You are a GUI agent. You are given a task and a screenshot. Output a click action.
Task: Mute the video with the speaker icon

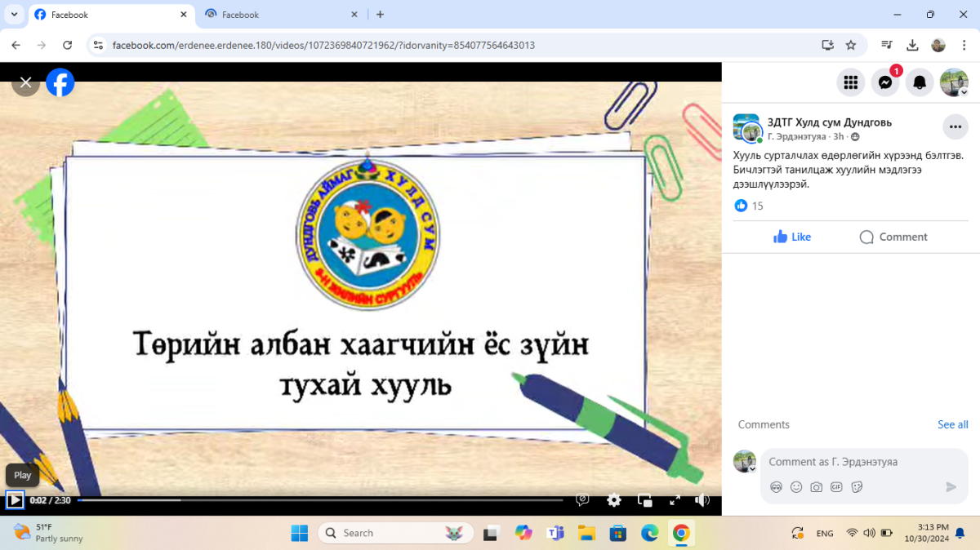click(702, 500)
